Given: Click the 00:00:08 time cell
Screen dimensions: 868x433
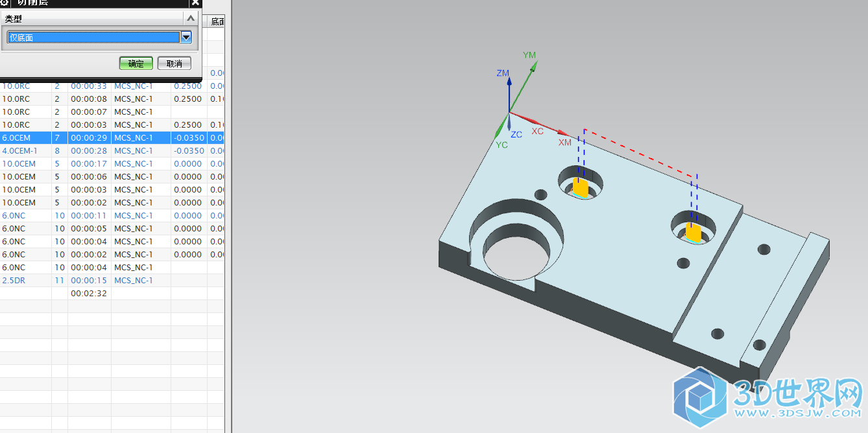Looking at the screenshot, I should tap(89, 99).
